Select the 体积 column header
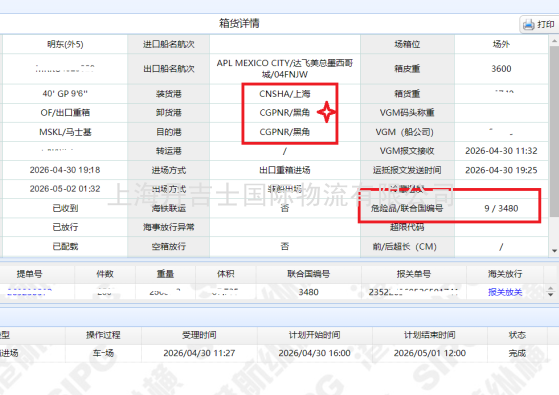Image resolution: width=559 pixels, height=395 pixels. pos(226,274)
